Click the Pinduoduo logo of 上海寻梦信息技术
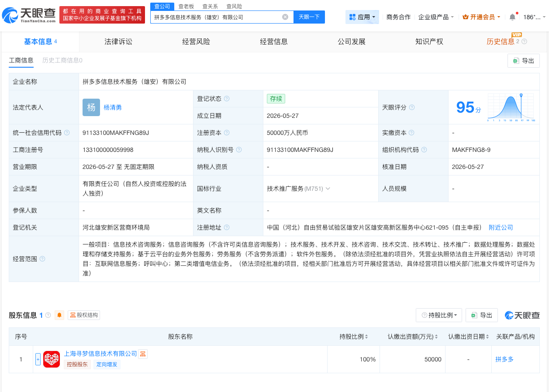This screenshot has width=549, height=392. coord(52,359)
